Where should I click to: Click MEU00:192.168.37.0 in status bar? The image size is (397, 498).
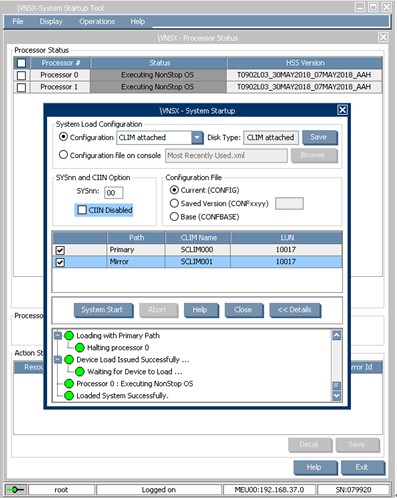click(x=269, y=490)
